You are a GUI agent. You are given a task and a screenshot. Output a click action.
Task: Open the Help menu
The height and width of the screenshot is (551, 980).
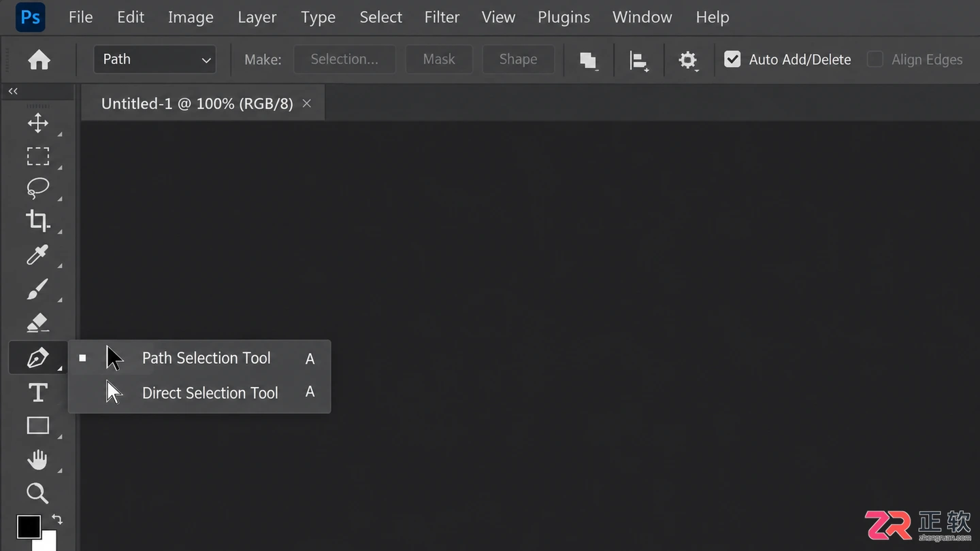click(713, 17)
